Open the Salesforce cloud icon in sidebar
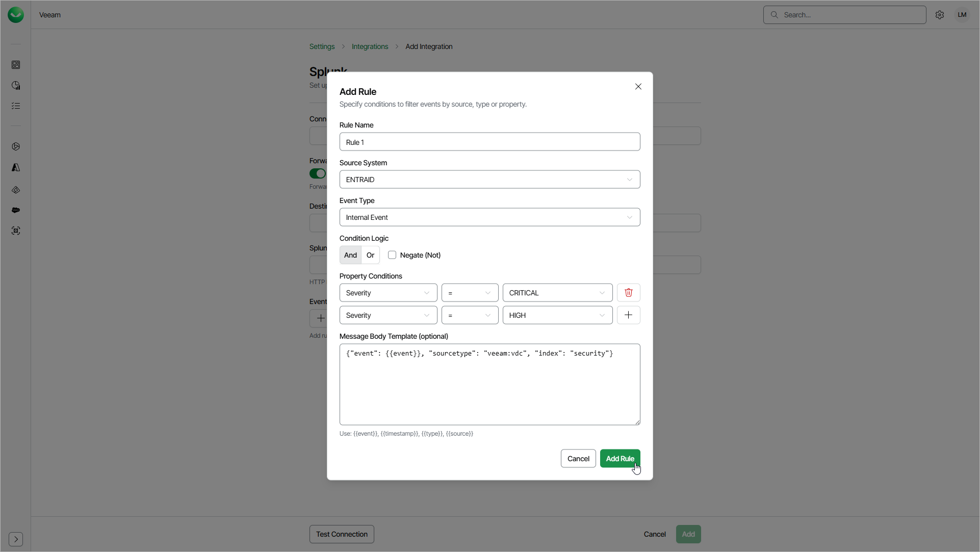 (x=16, y=210)
